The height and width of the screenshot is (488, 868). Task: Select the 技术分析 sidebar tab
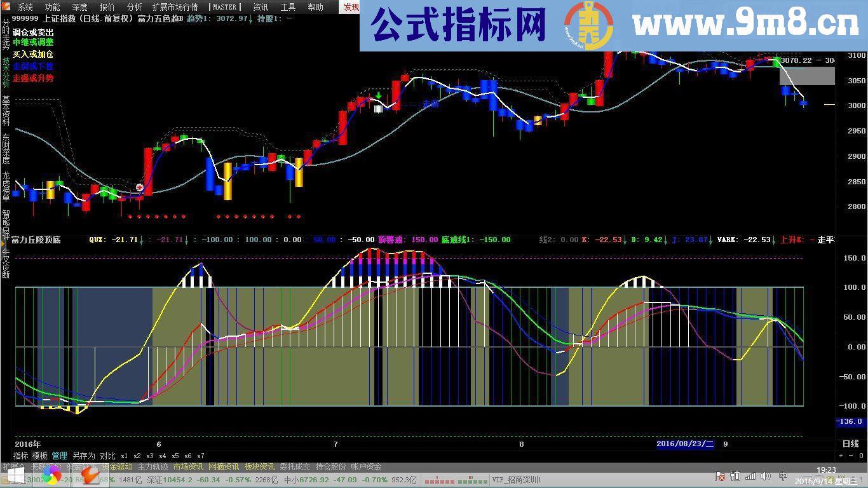6,72
